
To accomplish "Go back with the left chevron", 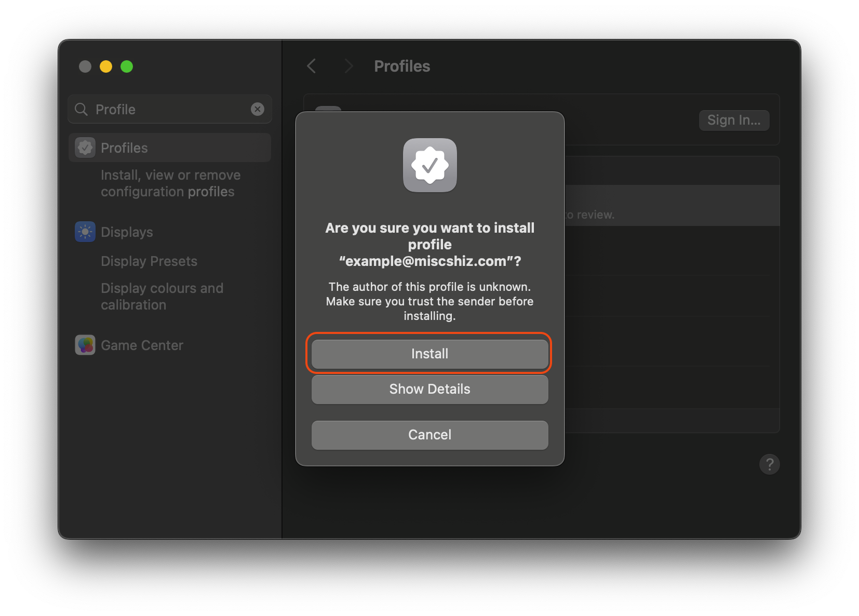I will pos(312,66).
